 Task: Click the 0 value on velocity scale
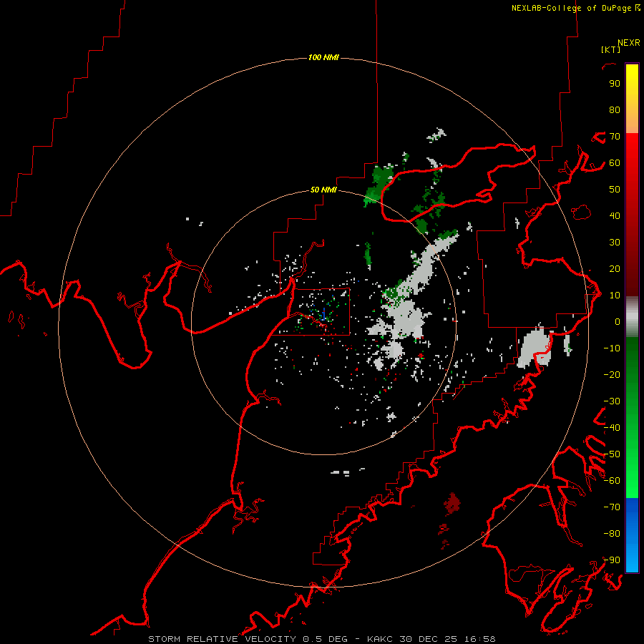click(618, 321)
